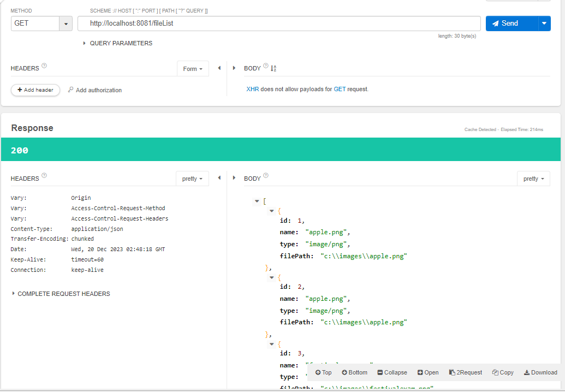The image size is (565, 392).
Task: Click the URL field with localhost:8081/fileList
Action: point(279,23)
